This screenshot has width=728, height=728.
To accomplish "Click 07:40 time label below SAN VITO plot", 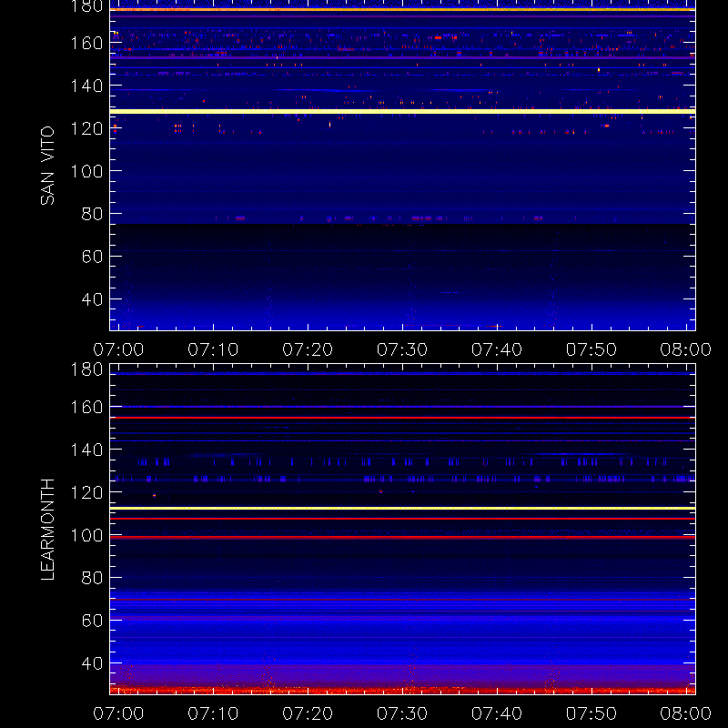I will [x=497, y=349].
